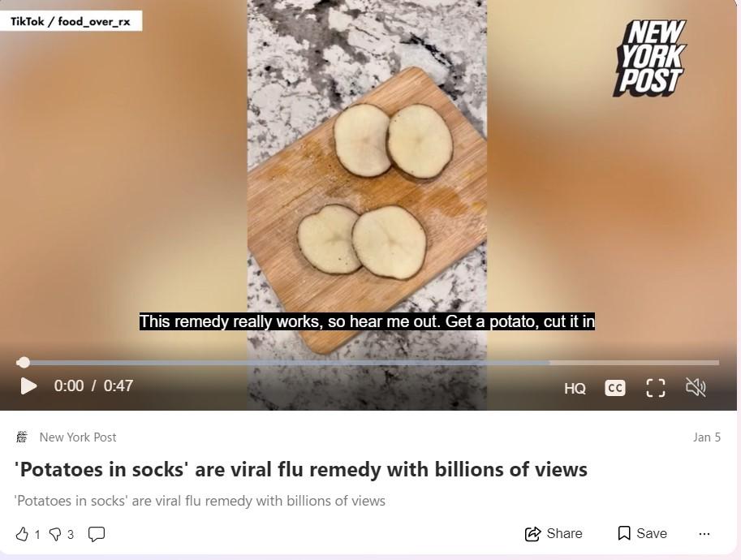The height and width of the screenshot is (560, 741).
Task: Click the New York Post video logo
Action: click(650, 58)
